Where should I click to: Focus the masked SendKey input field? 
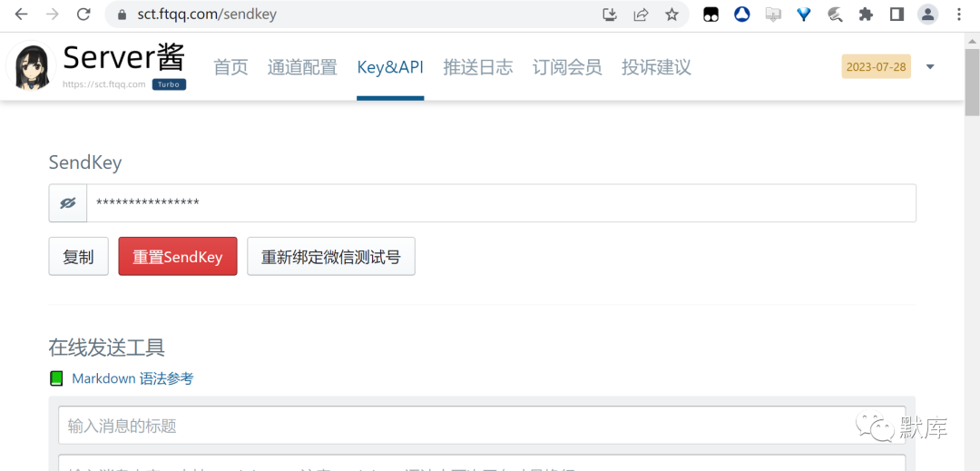click(x=501, y=203)
